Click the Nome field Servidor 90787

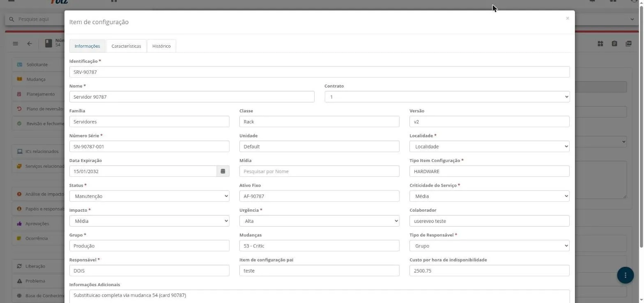pos(192,97)
